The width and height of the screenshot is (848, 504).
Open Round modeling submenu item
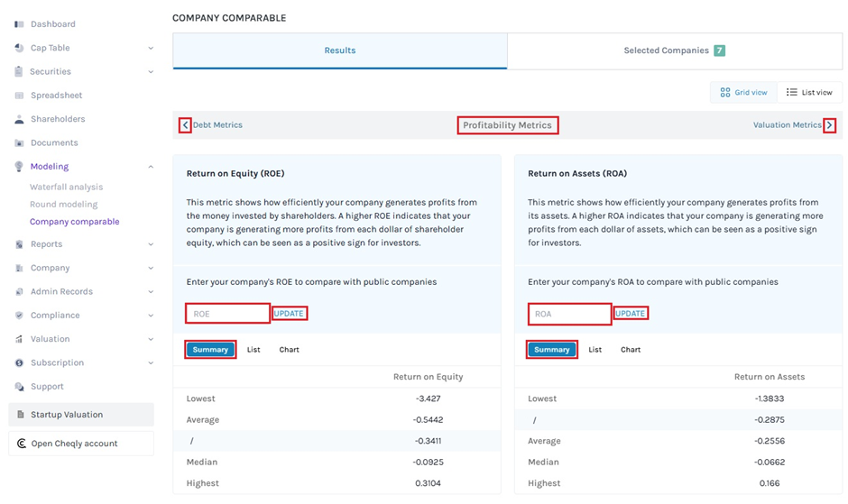click(x=64, y=204)
